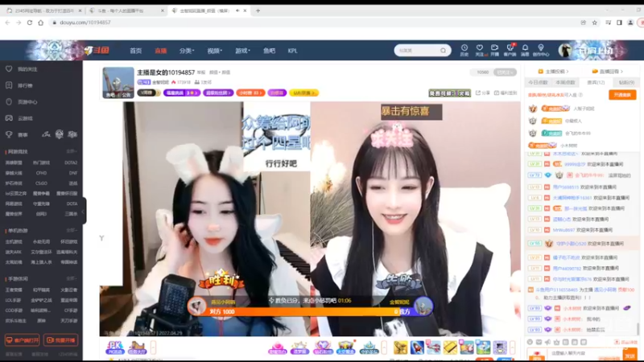Viewport: 644px width, 362px height.
Task: Open 我的关注 in the left sidebar
Action: pyautogui.click(x=22, y=69)
